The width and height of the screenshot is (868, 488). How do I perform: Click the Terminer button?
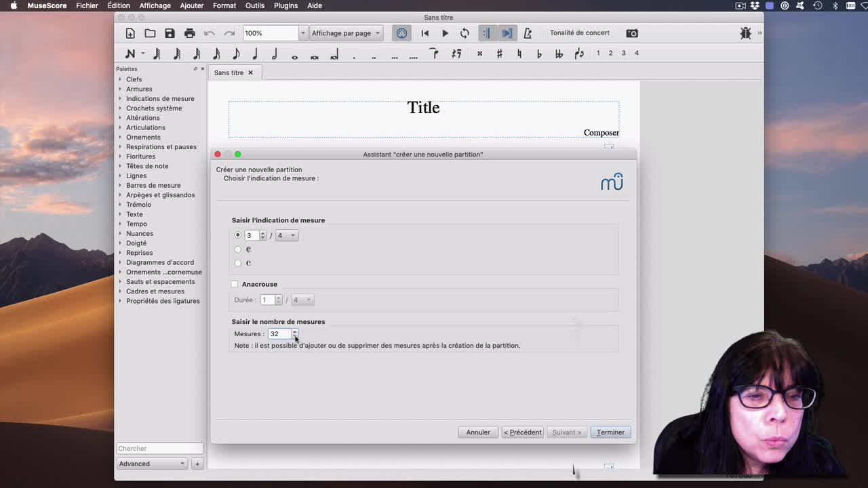click(610, 432)
